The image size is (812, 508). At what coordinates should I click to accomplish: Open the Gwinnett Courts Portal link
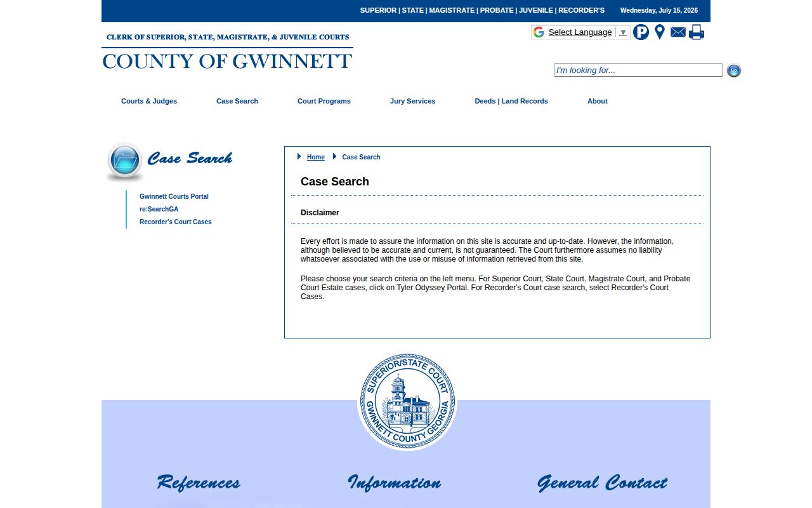tap(174, 197)
